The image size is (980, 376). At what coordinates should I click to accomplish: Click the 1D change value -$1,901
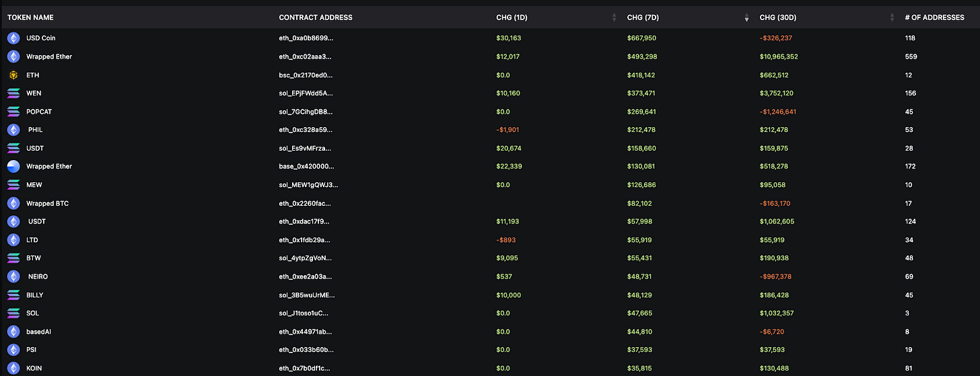[508, 130]
